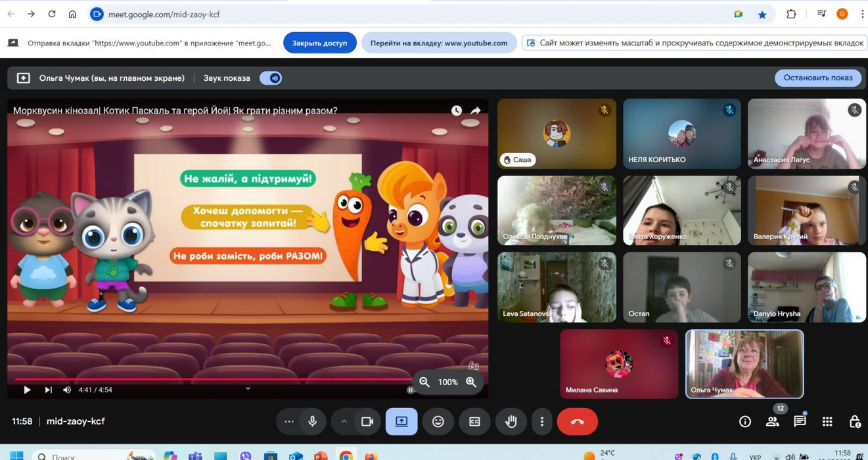Open the activities grid icon
Screen dimensions: 868x460
click(827, 422)
